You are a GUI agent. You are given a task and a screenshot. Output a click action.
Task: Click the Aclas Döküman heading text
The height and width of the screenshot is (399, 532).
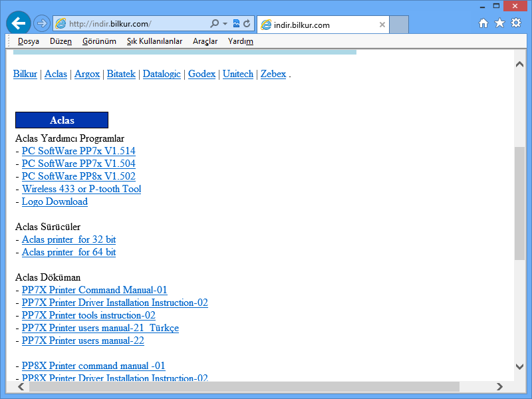coord(48,277)
